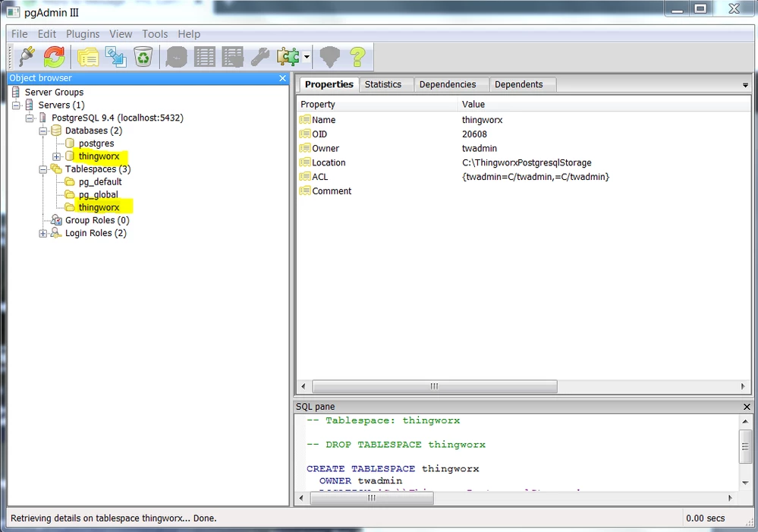Open the Edit menu

click(x=47, y=34)
